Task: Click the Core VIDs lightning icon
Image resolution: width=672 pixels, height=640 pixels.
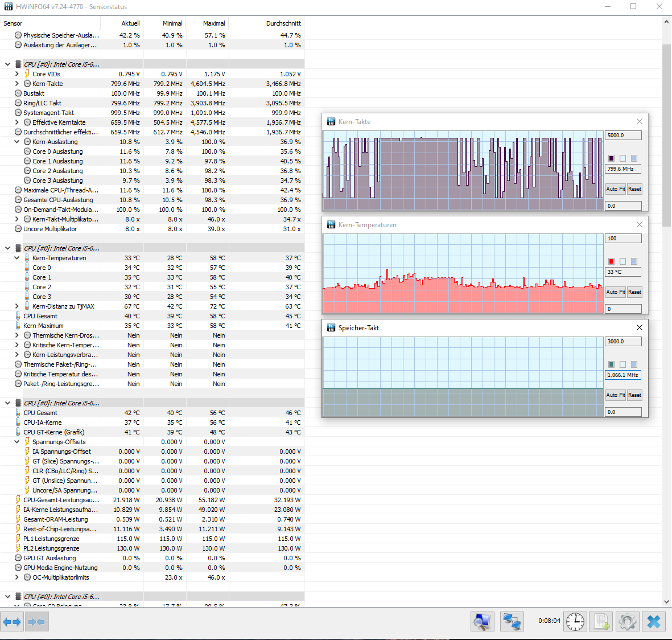Action: [27, 74]
